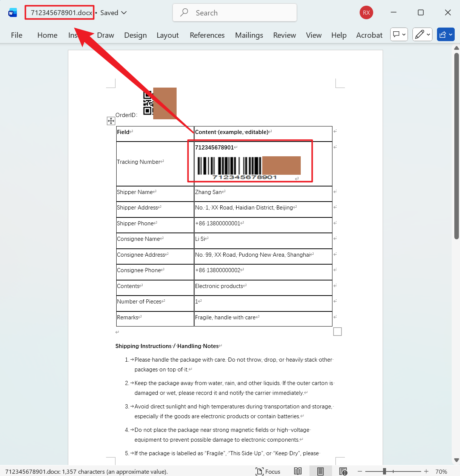
Task: Click the table move handle icon
Action: [111, 121]
